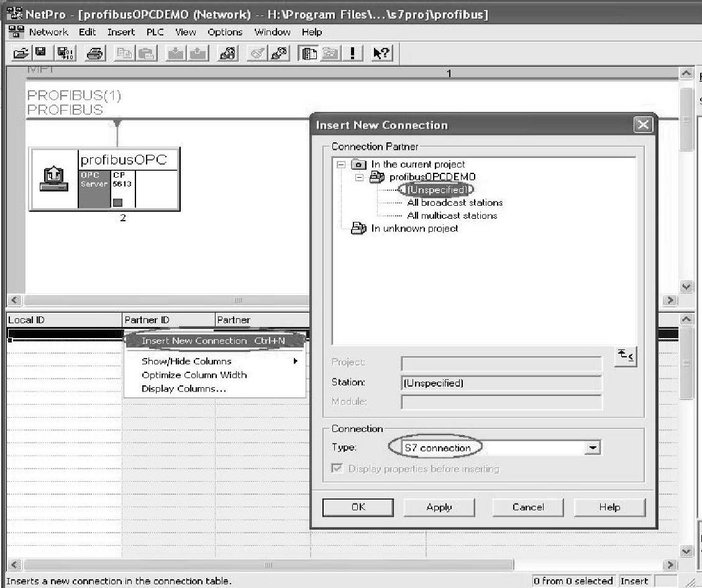Screen dimensions: 702x588
Task: Select the OPC Server module block
Action: point(93,188)
